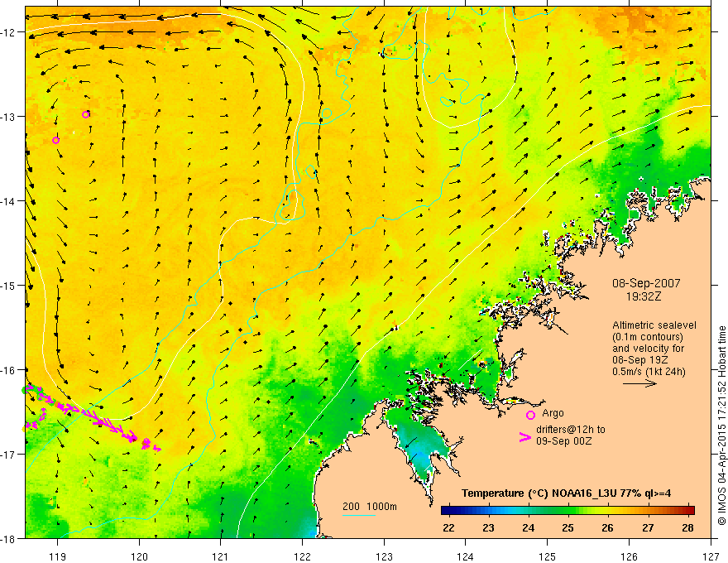Click the longitude axis label 119
728x563 pixels.
pyautogui.click(x=57, y=556)
